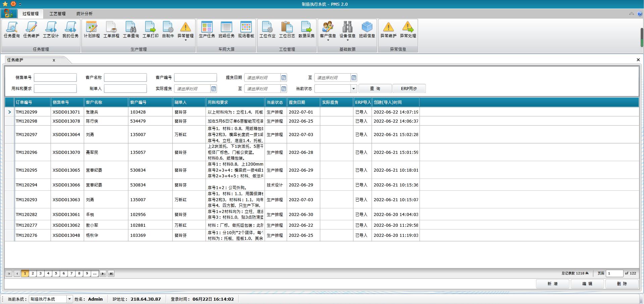
Task: Click the 查询 search button
Action: [x=375, y=89]
